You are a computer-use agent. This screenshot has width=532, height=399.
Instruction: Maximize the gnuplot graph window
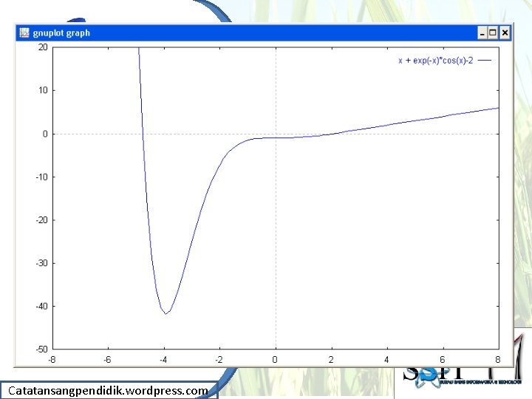pos(493,33)
